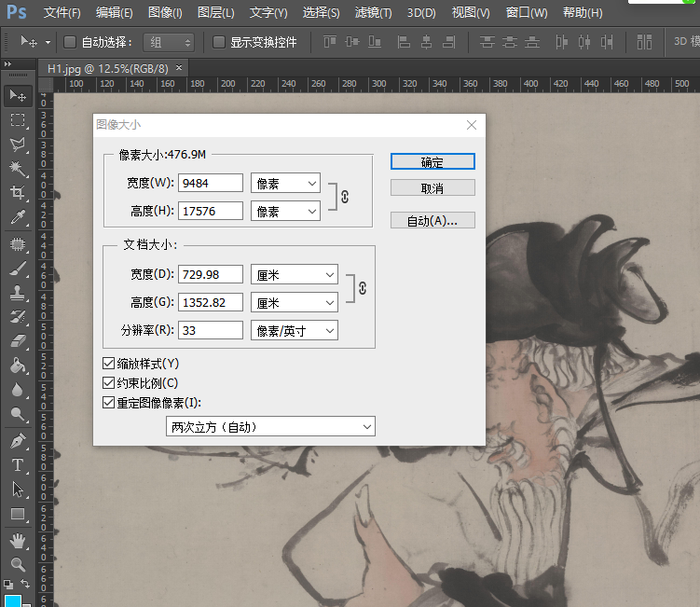Toggle pixel width-height link chain icon
This screenshot has height=607, width=700.
pos(345,197)
